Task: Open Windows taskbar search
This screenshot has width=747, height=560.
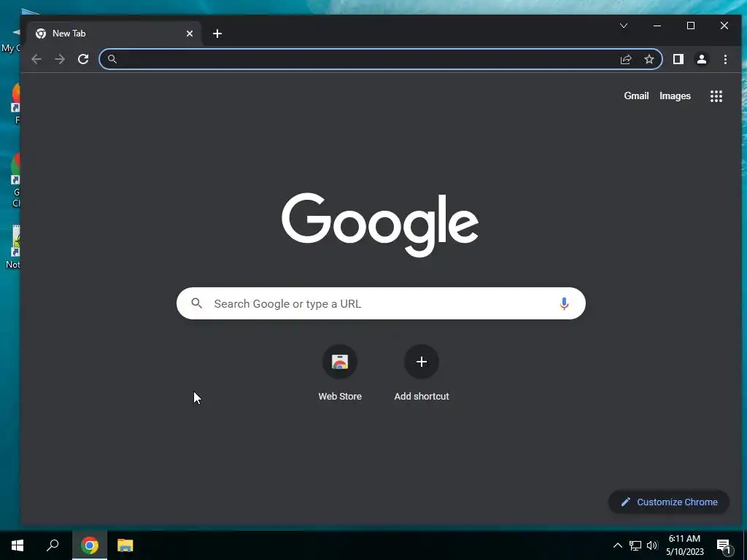Action: click(x=53, y=545)
